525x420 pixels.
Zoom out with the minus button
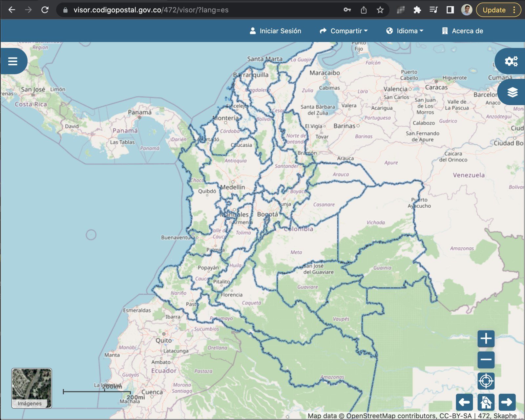pos(486,360)
